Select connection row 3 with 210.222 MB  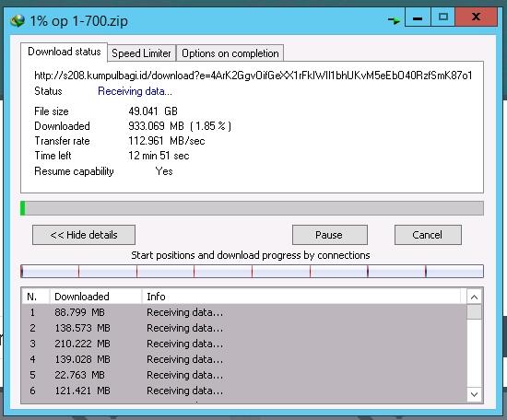pyautogui.click(x=244, y=344)
